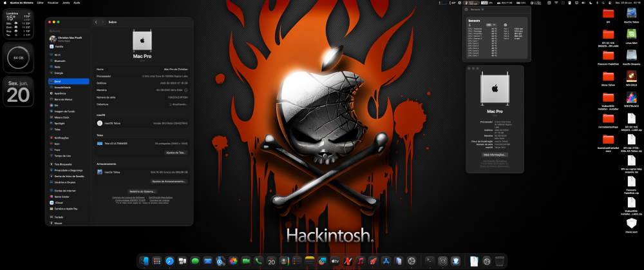Viewport: 644px width, 270px height.
Task: Click the settings search field
Action: (x=69, y=31)
